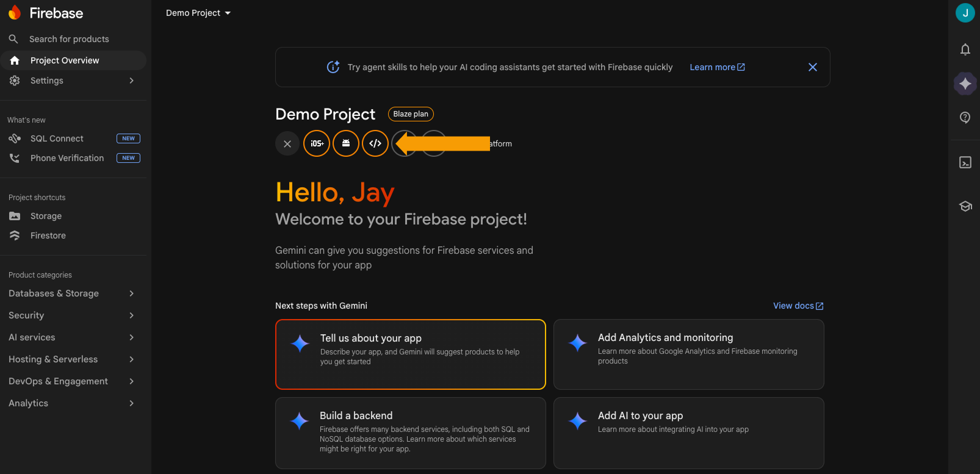This screenshot has height=474, width=980.
Task: Click the Search for products field
Action: pos(73,39)
